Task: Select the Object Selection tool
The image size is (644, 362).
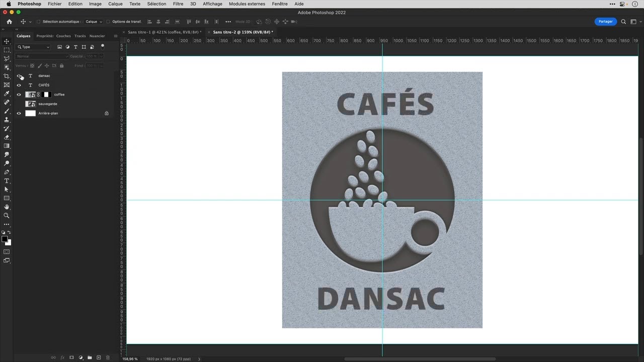Action: click(7, 67)
